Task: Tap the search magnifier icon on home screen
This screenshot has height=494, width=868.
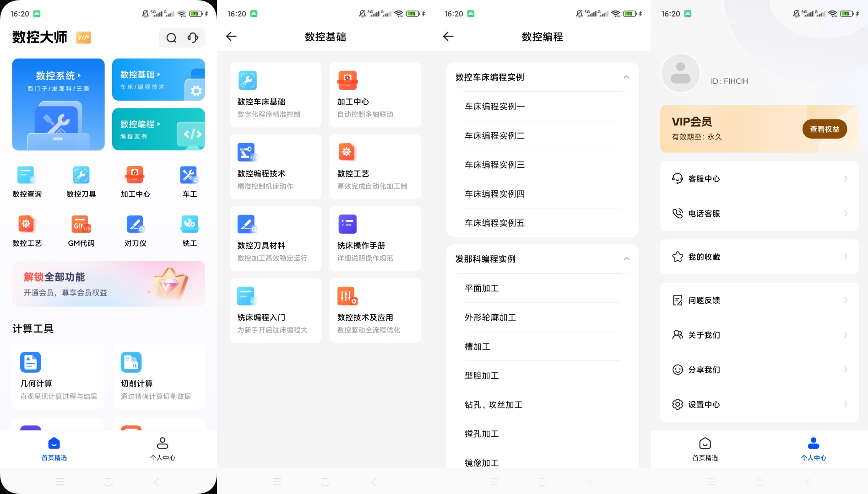Action: click(x=171, y=38)
